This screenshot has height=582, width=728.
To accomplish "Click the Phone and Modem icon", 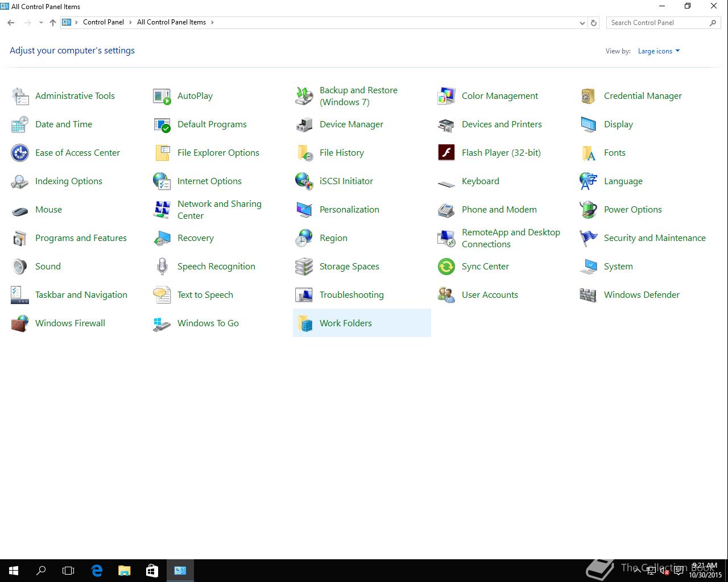I will tap(446, 210).
